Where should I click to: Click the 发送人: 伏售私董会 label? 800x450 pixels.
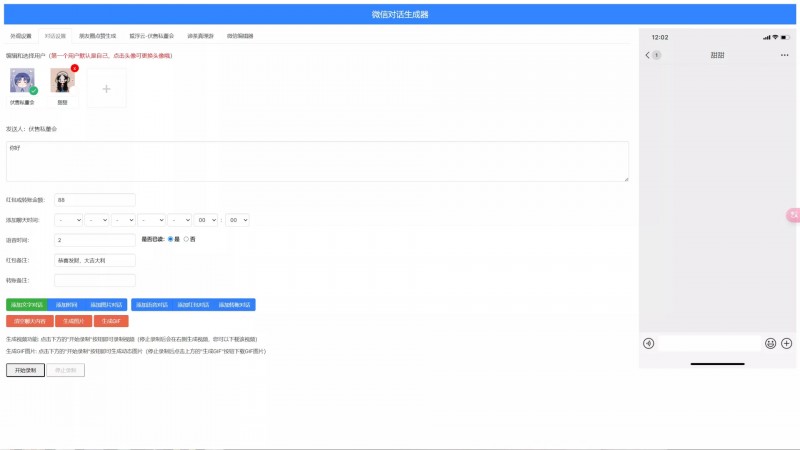pyautogui.click(x=32, y=129)
